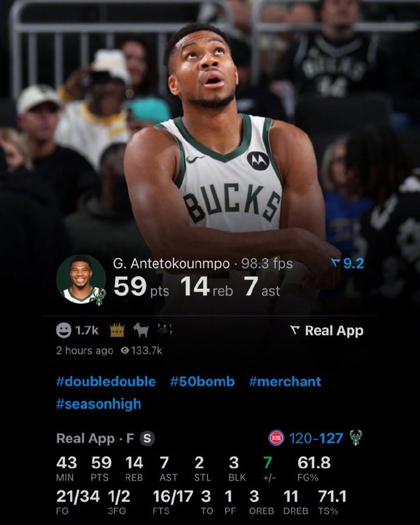Open the Detroit Pistons team logo
This screenshot has width=420, height=525.
[x=276, y=438]
